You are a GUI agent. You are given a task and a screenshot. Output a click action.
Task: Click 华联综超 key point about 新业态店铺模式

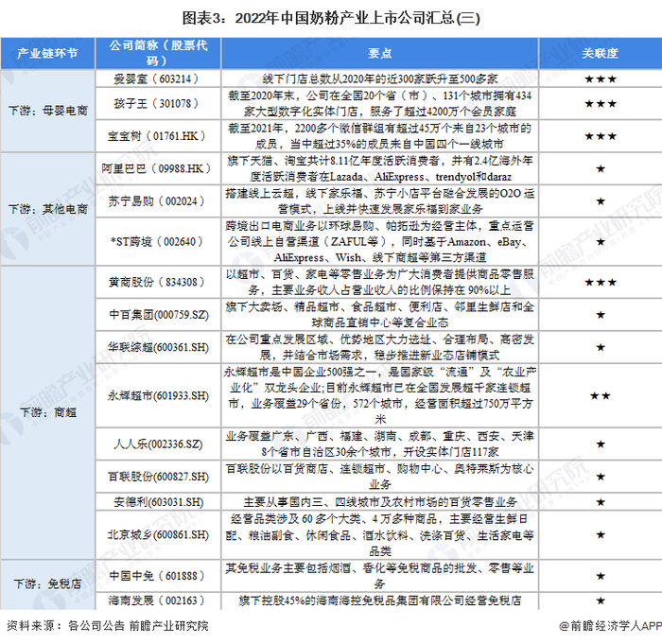pos(379,347)
